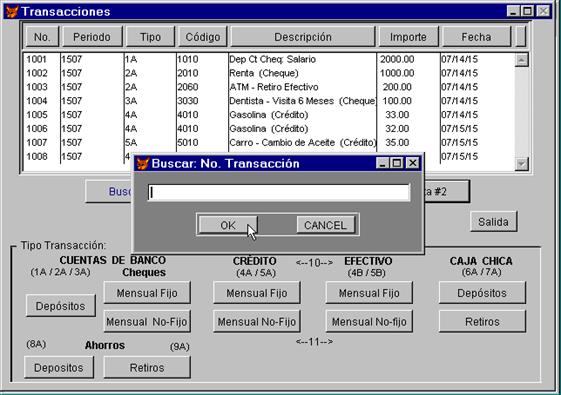Click Depósitos under Caja Chica

tap(482, 293)
